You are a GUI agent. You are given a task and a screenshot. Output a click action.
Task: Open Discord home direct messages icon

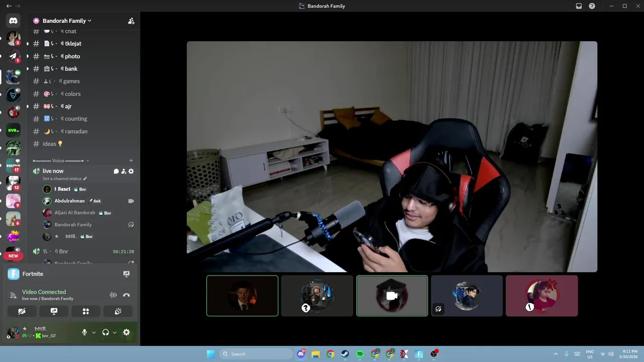[13, 21]
